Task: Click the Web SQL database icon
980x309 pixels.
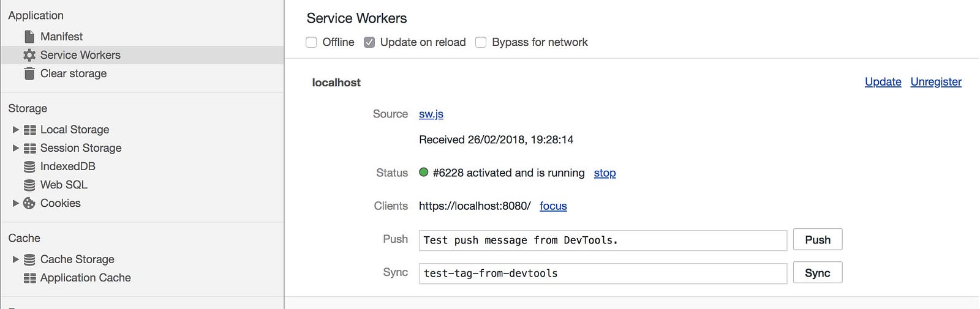Action: click(29, 185)
